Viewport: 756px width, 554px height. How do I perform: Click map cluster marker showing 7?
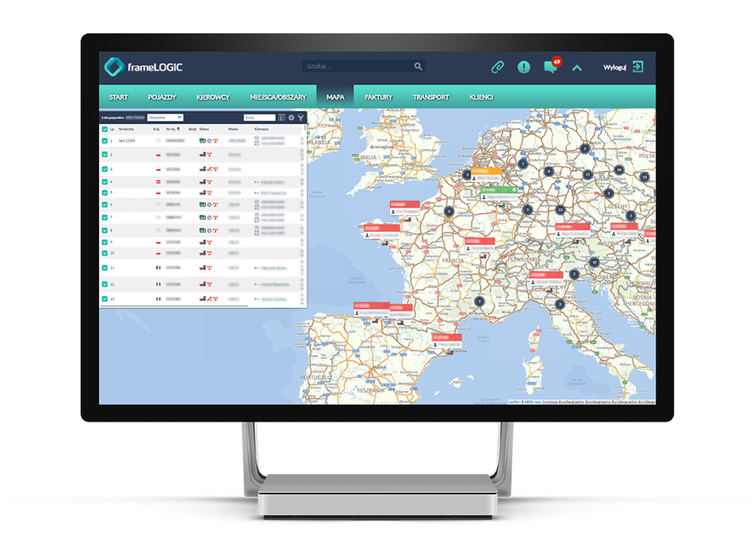pyautogui.click(x=523, y=164)
